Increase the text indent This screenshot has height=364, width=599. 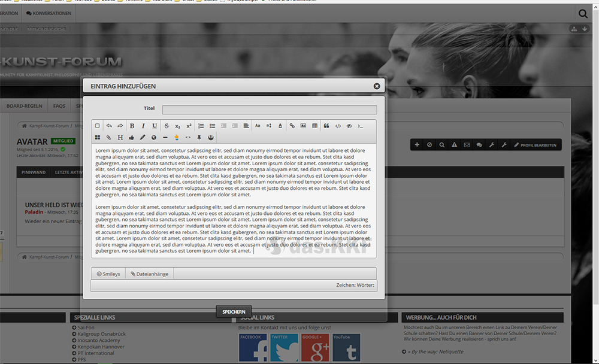(235, 126)
